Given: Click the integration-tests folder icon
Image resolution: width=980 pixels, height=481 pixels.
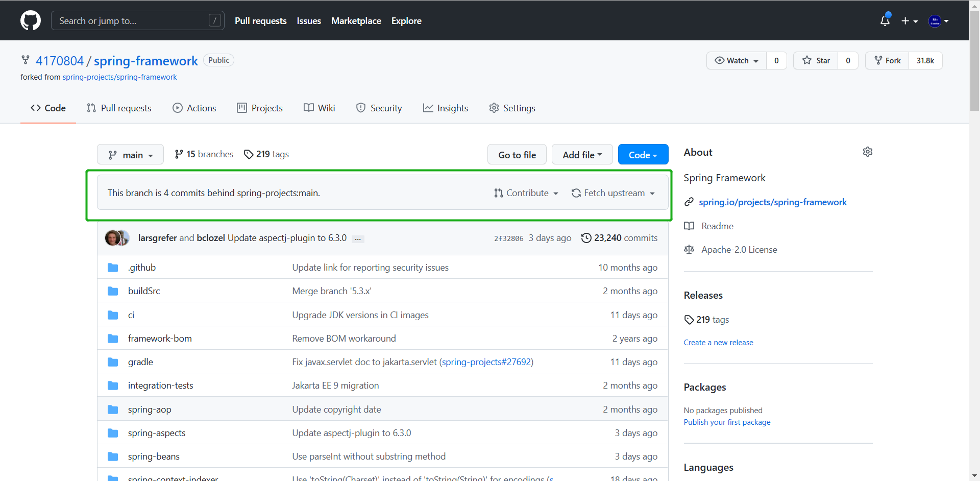Looking at the screenshot, I should pos(113,386).
